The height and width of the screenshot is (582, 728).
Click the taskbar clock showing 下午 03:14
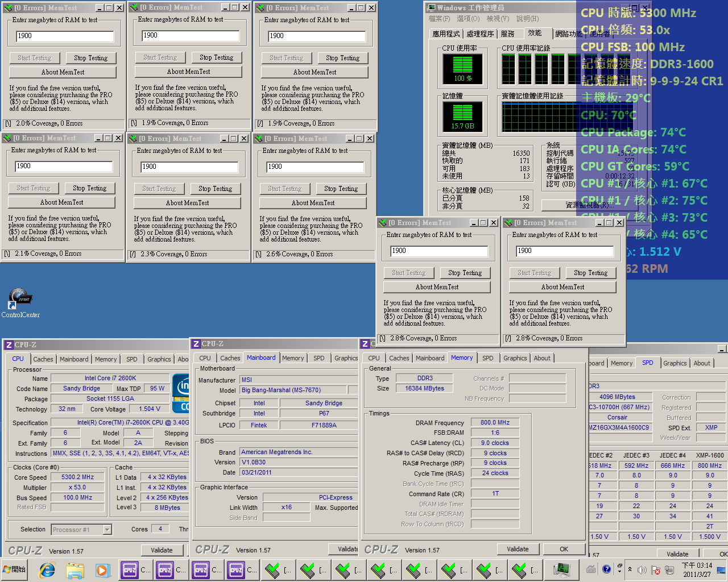[x=697, y=569]
